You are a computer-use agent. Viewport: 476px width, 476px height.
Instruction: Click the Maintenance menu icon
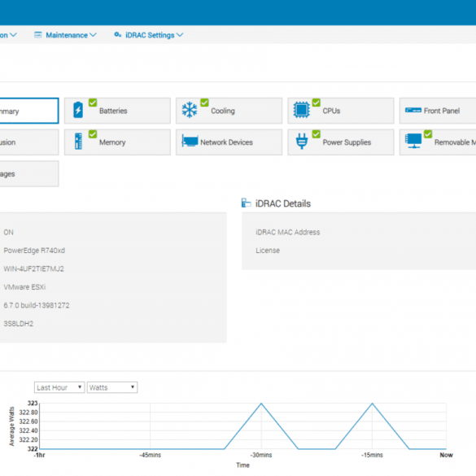pyautogui.click(x=38, y=35)
